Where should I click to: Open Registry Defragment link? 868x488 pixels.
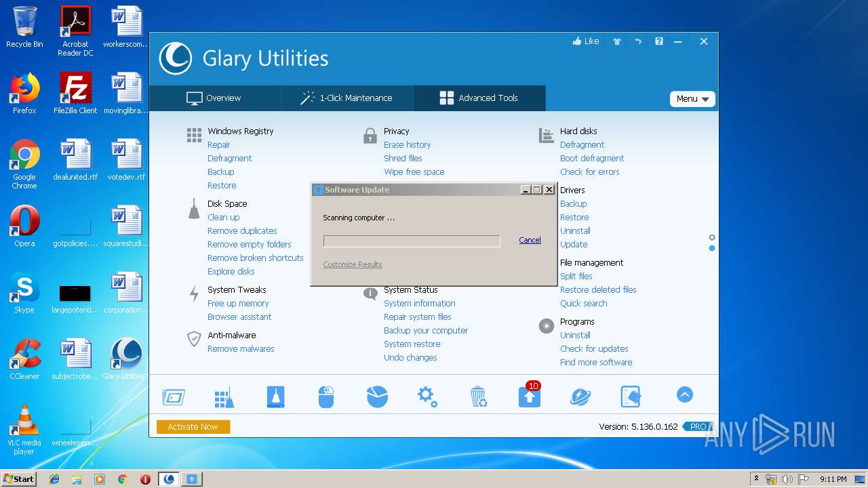[x=229, y=159]
